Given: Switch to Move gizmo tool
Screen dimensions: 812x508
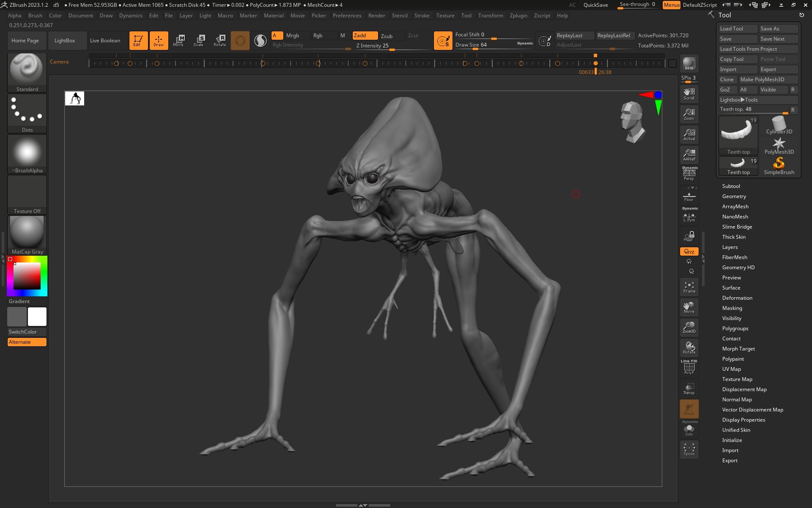Looking at the screenshot, I should [x=178, y=41].
